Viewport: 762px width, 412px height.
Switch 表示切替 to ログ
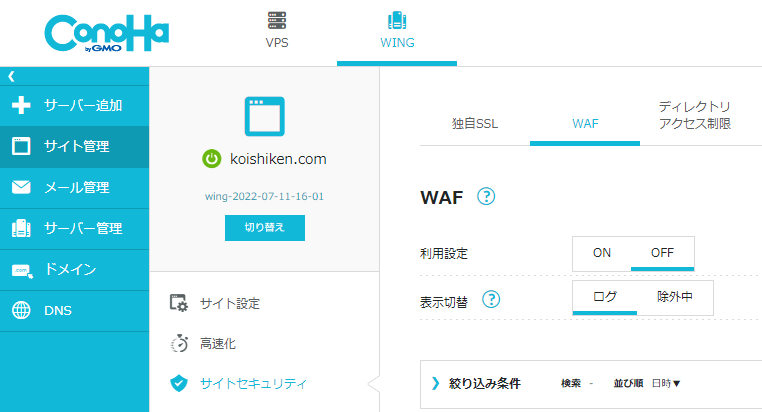click(x=605, y=297)
